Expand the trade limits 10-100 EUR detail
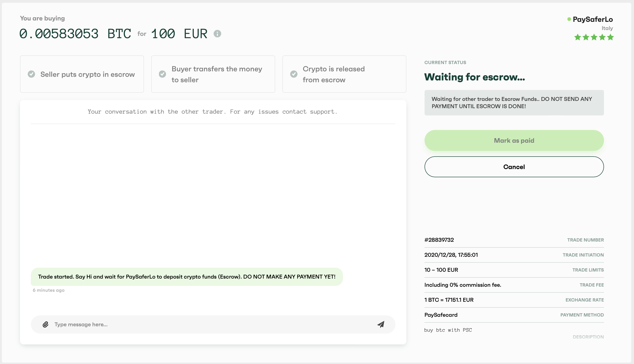The height and width of the screenshot is (364, 634). pos(514,270)
